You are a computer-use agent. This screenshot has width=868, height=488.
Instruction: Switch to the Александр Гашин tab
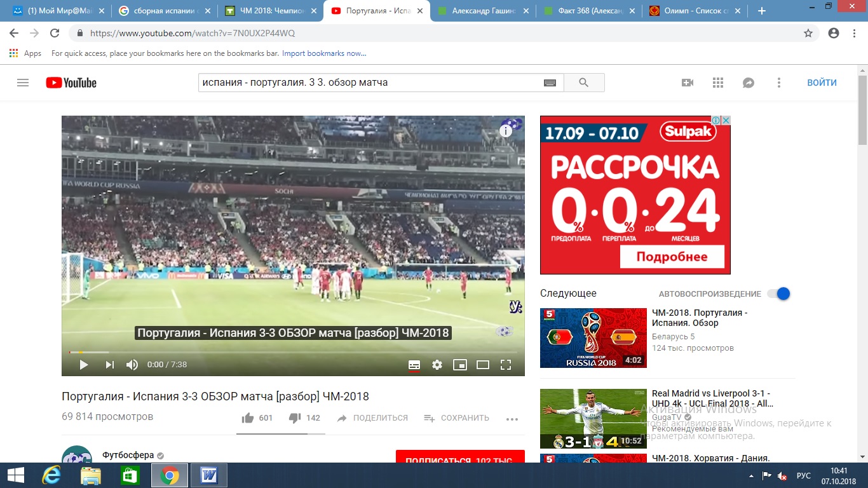(483, 11)
